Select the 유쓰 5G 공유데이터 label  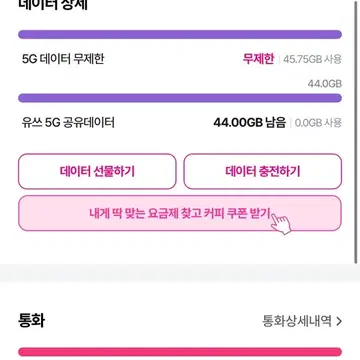point(68,123)
